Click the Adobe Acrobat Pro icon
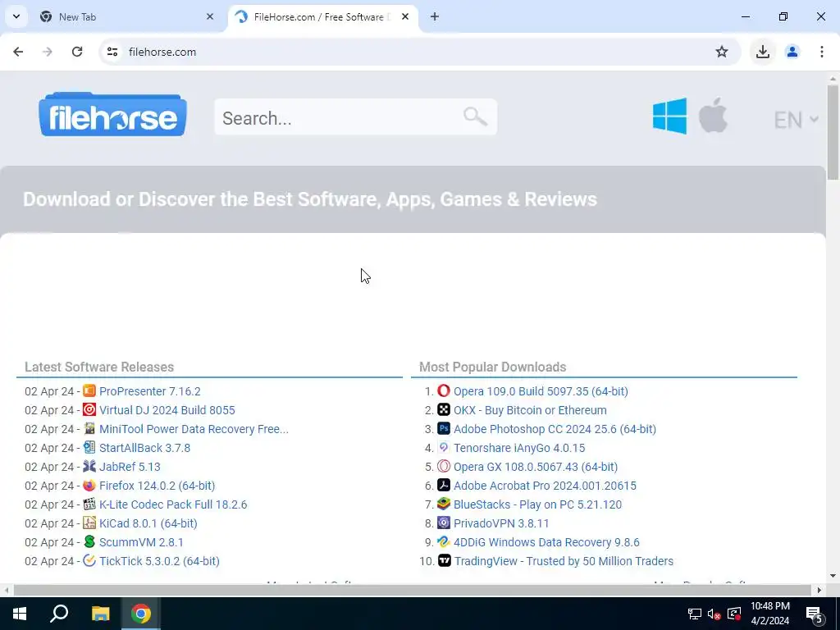This screenshot has height=630, width=840. [444, 486]
